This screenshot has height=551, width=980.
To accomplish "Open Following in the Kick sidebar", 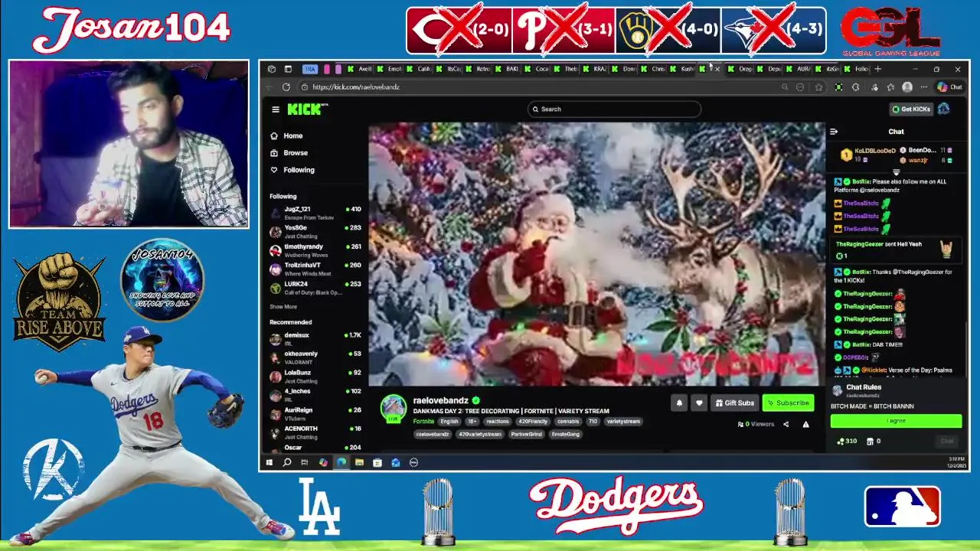I will pos(292,170).
